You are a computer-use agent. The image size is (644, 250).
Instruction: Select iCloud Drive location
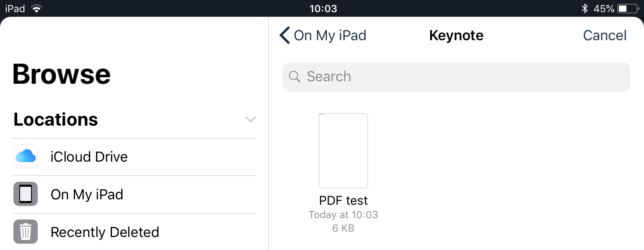click(x=134, y=157)
